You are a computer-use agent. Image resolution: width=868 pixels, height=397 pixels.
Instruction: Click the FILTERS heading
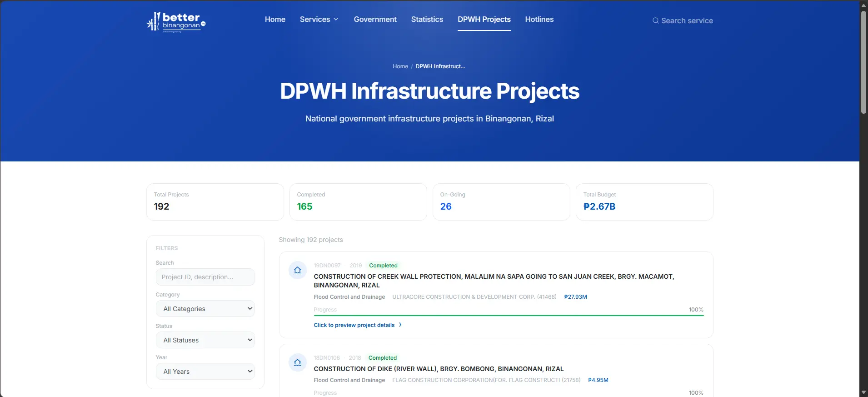point(167,248)
